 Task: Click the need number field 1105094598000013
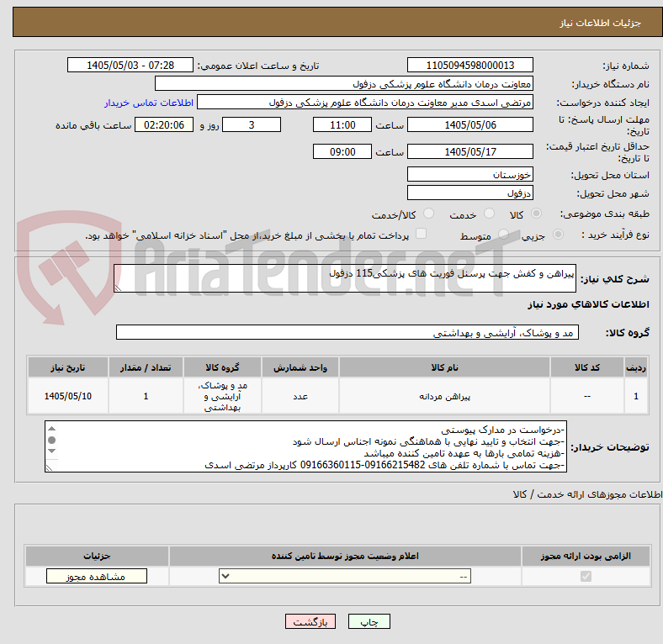point(469,65)
